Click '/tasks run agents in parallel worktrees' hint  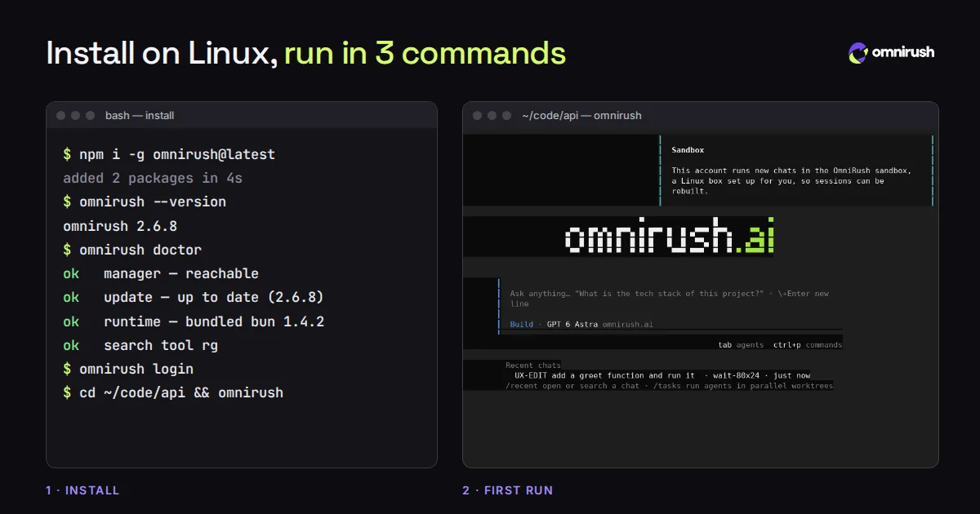(742, 385)
